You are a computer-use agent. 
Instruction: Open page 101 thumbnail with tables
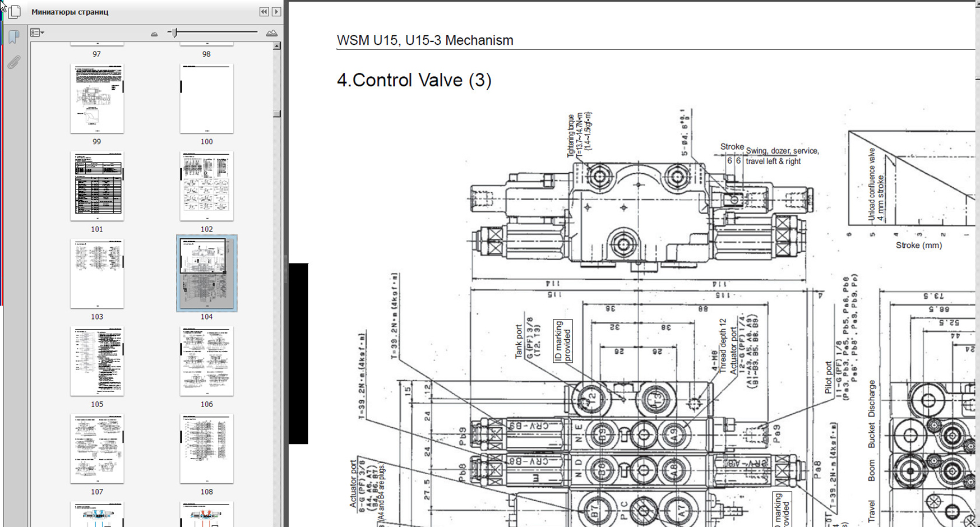tap(97, 186)
